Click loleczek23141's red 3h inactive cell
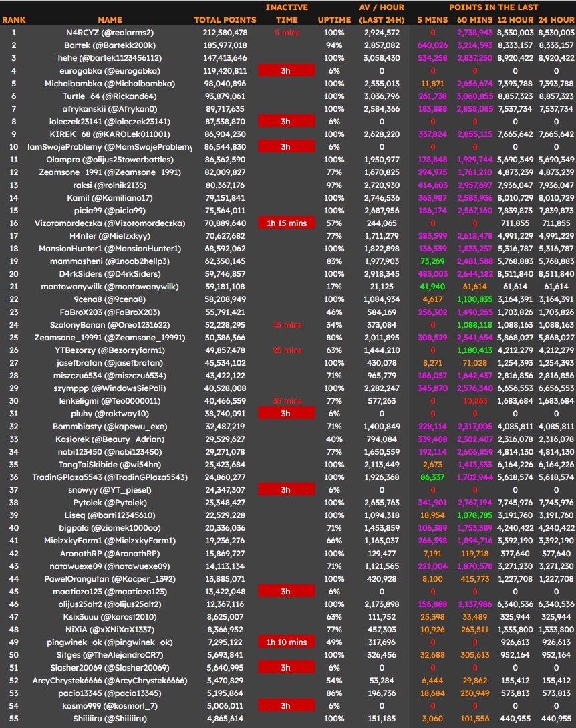Image resolution: width=576 pixels, height=728 pixels. tap(286, 122)
